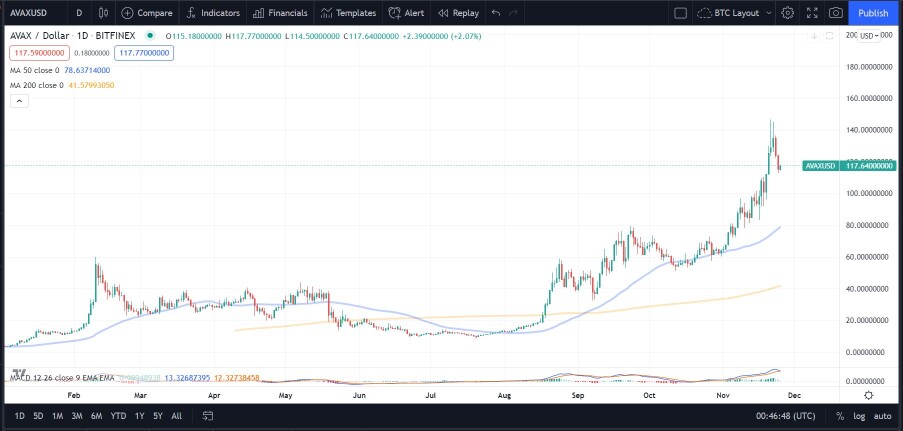Image resolution: width=903 pixels, height=431 pixels.
Task: Open the go-to-date calendar icon
Action: coord(208,415)
